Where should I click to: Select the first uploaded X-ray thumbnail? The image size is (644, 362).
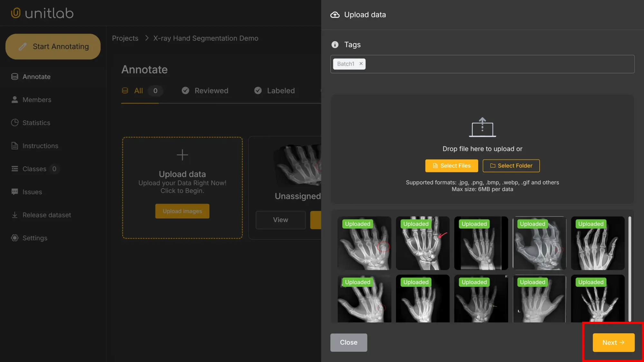click(x=364, y=243)
